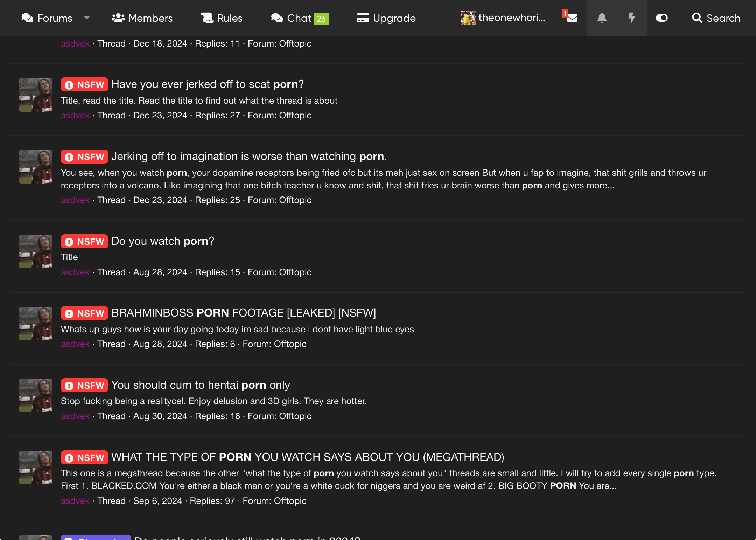Open the Jerking off to imagination thread
This screenshot has width=756, height=540.
tap(248, 156)
